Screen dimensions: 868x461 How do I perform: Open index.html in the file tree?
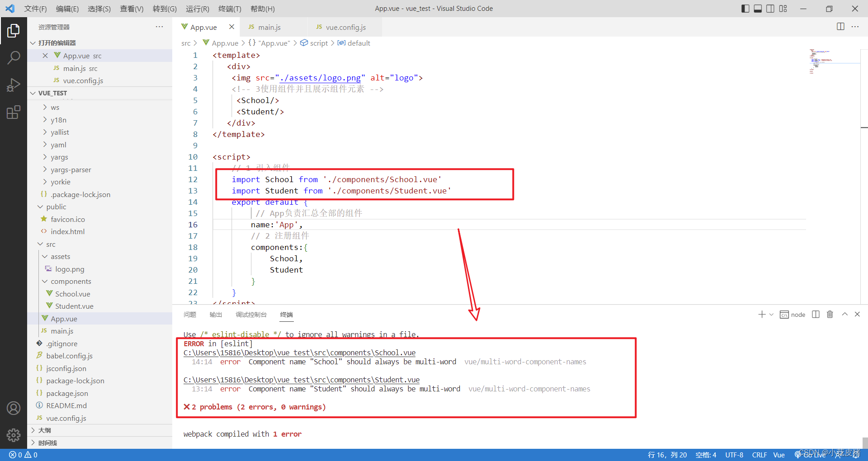pyautogui.click(x=99, y=231)
